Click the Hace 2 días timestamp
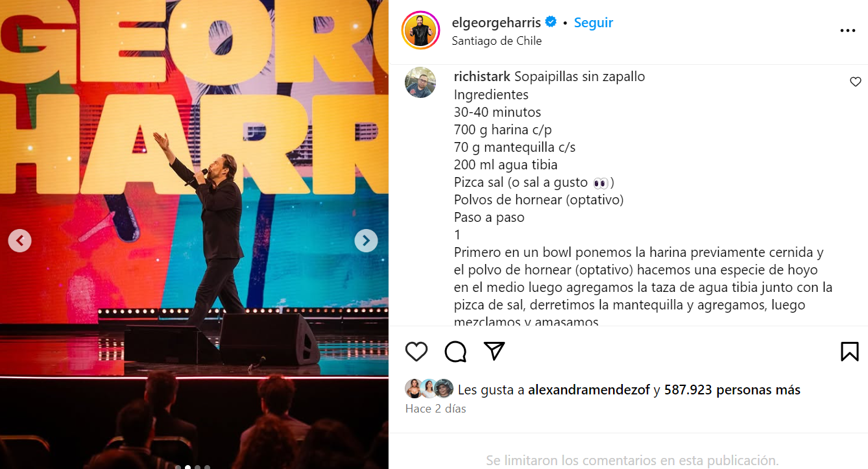The image size is (868, 469). pyautogui.click(x=436, y=409)
